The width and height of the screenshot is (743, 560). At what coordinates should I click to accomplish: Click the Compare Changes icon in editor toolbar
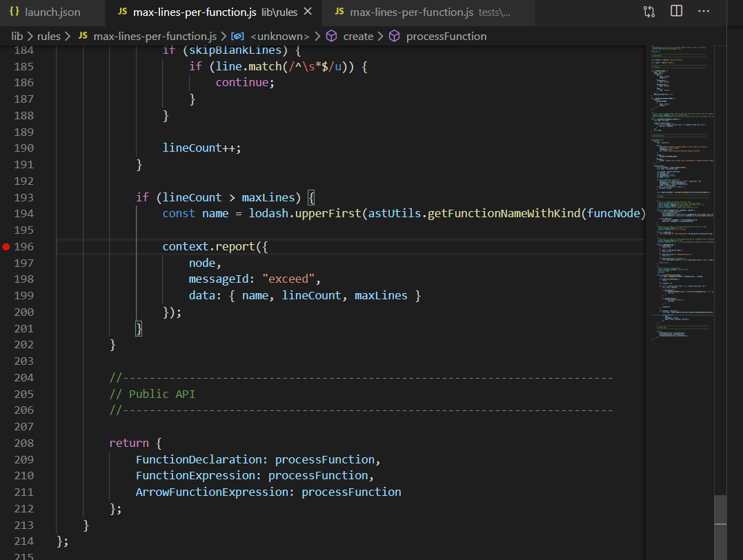pyautogui.click(x=649, y=11)
